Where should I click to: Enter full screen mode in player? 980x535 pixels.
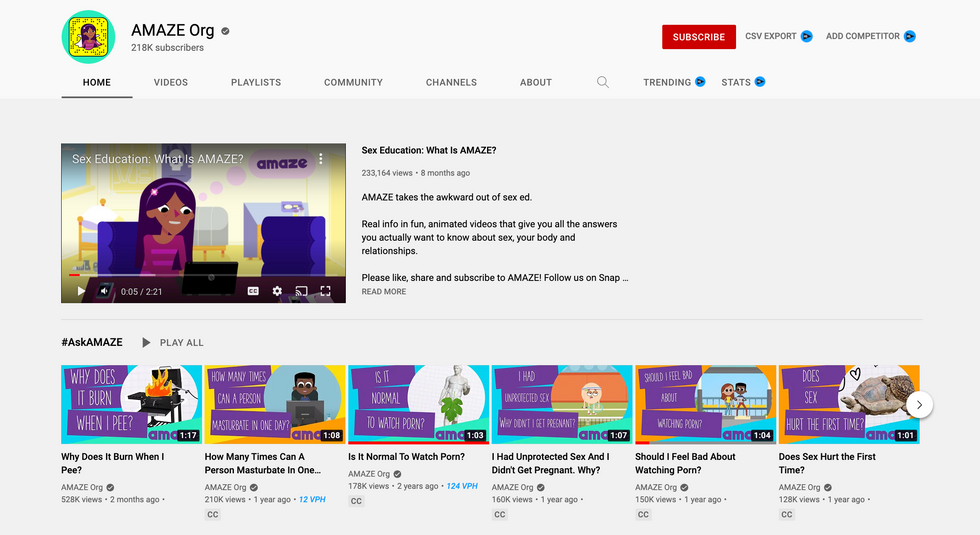325,291
